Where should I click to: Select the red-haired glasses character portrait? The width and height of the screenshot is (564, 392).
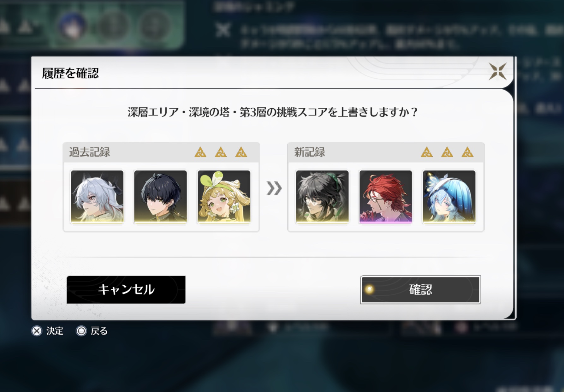tap(386, 197)
